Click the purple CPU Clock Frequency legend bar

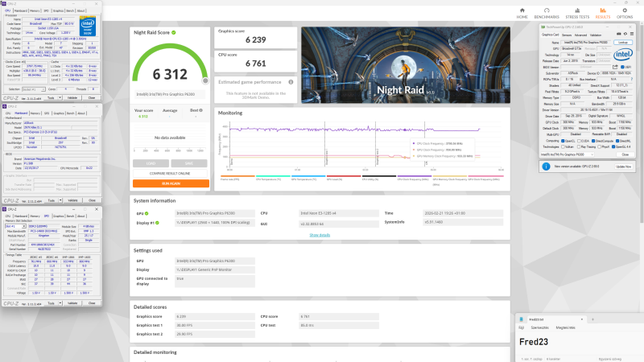414,176
